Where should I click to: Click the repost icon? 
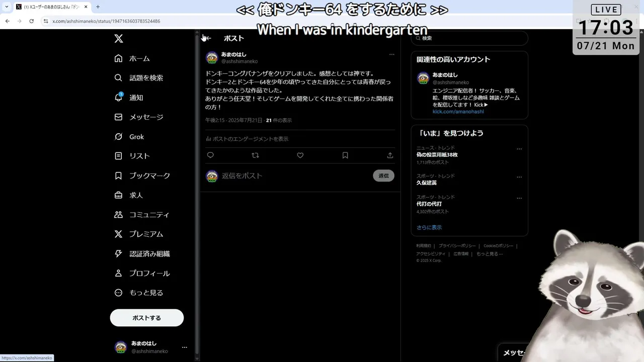255,155
